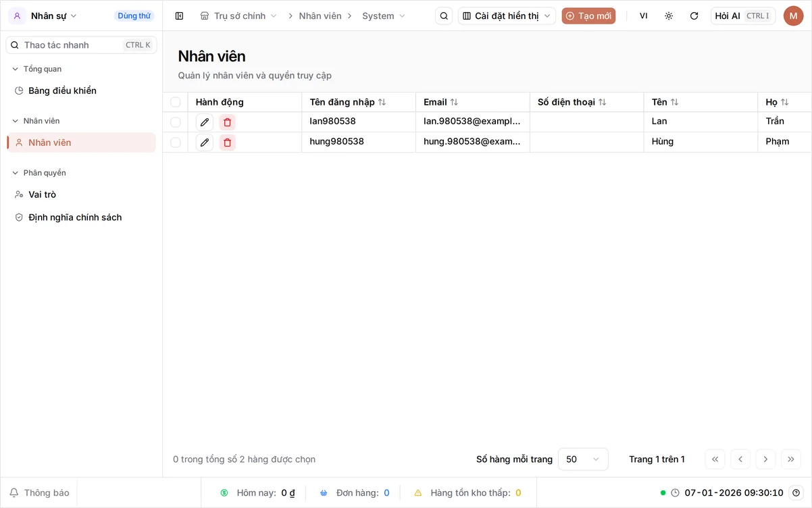The image size is (812, 508).
Task: Delete the hung980538 employee row
Action: pyautogui.click(x=227, y=143)
